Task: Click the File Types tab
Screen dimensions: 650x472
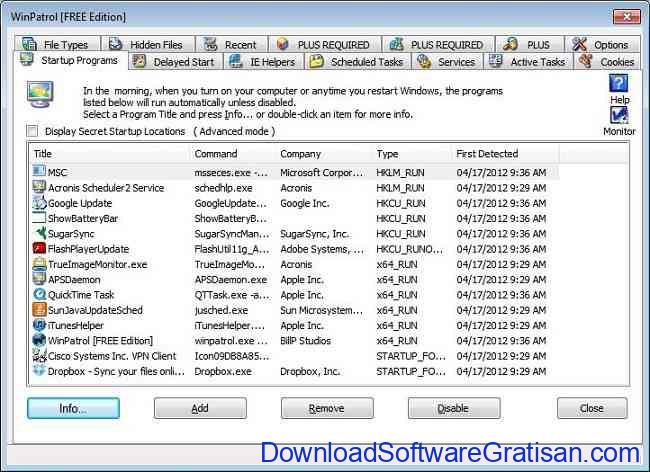Action: tap(57, 44)
